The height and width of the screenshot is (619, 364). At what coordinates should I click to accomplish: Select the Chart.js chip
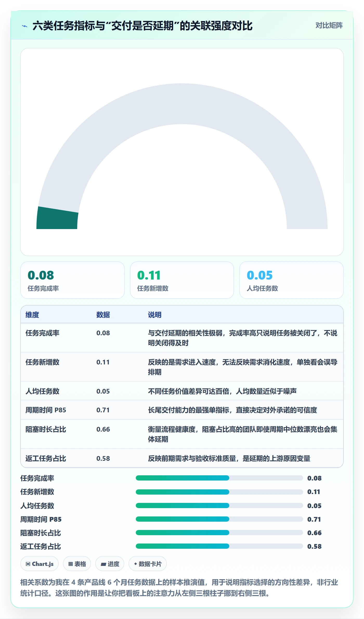point(40,564)
